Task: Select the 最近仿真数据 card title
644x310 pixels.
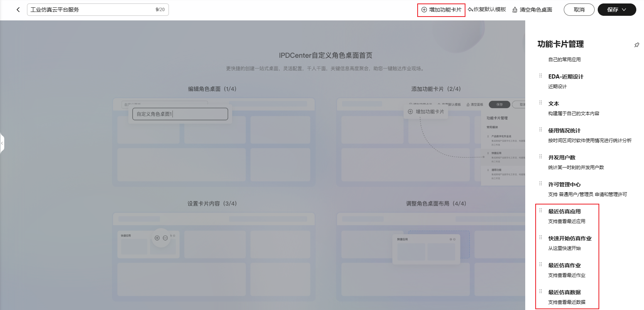Action: tap(564, 292)
